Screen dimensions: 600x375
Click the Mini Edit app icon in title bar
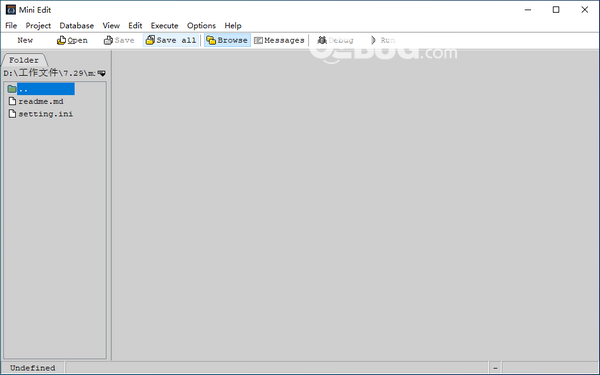[x=11, y=10]
